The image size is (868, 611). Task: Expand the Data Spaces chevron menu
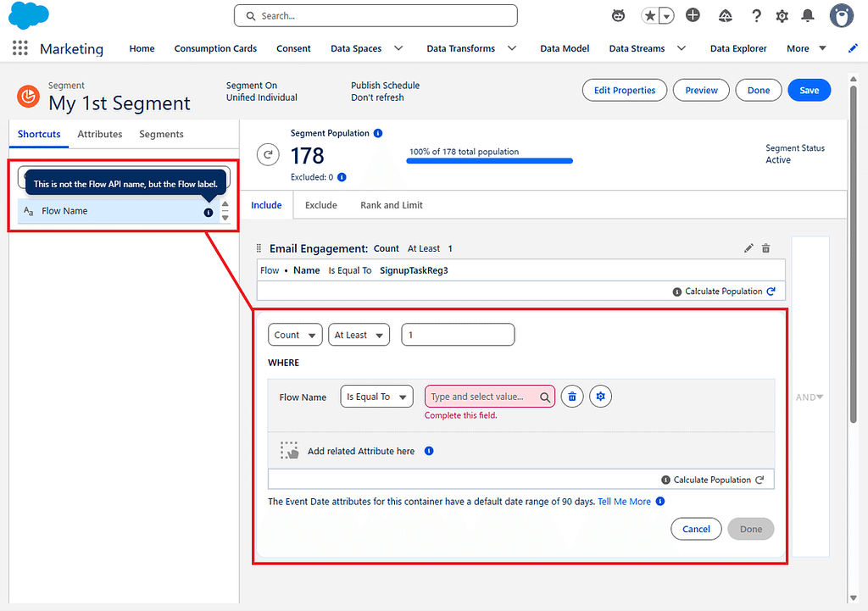[x=398, y=48]
